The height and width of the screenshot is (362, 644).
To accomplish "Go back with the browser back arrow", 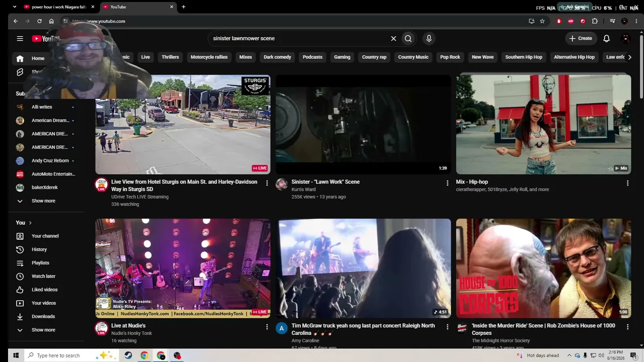I will click(16, 21).
